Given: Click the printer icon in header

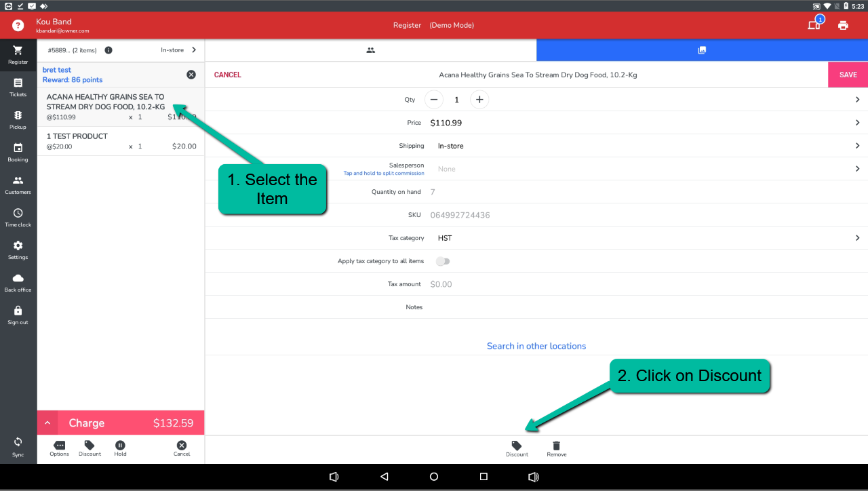Looking at the screenshot, I should (843, 26).
